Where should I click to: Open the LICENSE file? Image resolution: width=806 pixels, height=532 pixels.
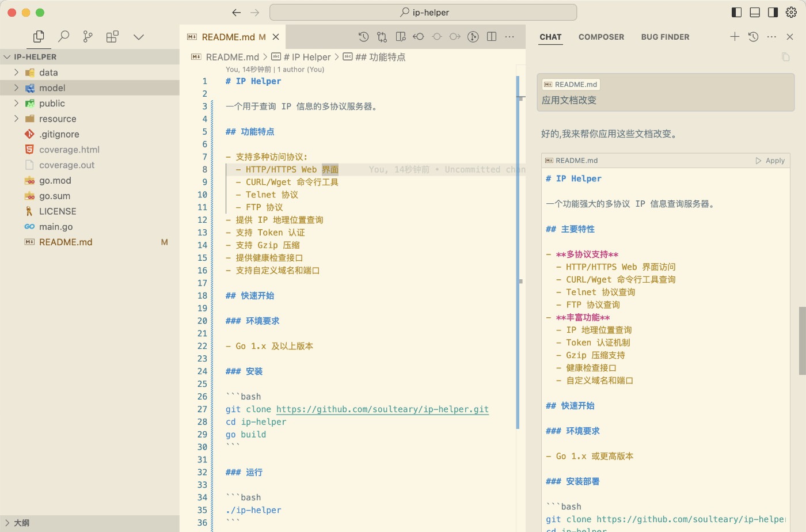90,211
